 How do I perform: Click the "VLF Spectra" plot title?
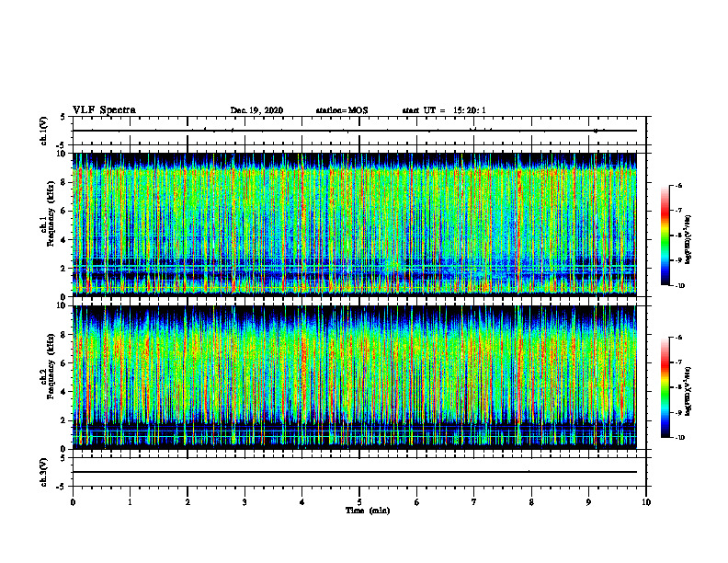[x=104, y=110]
